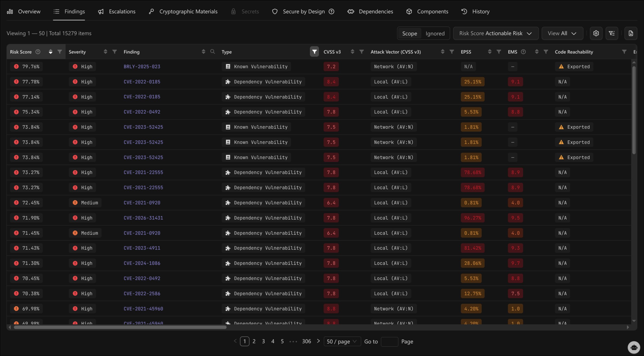Sort the EPSS column
Viewport: 644px width, 356px height.
490,52
